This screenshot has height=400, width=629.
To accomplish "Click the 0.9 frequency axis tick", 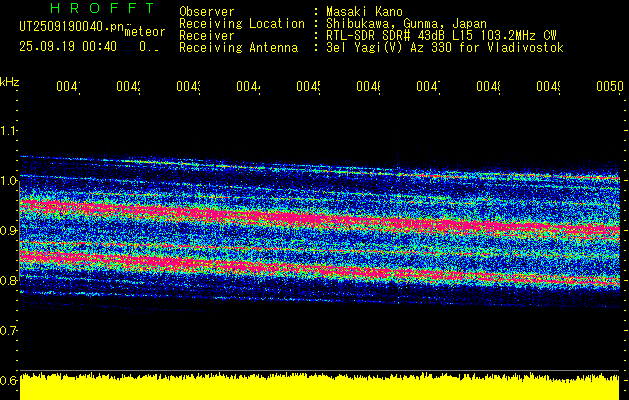I will [x=10, y=231].
